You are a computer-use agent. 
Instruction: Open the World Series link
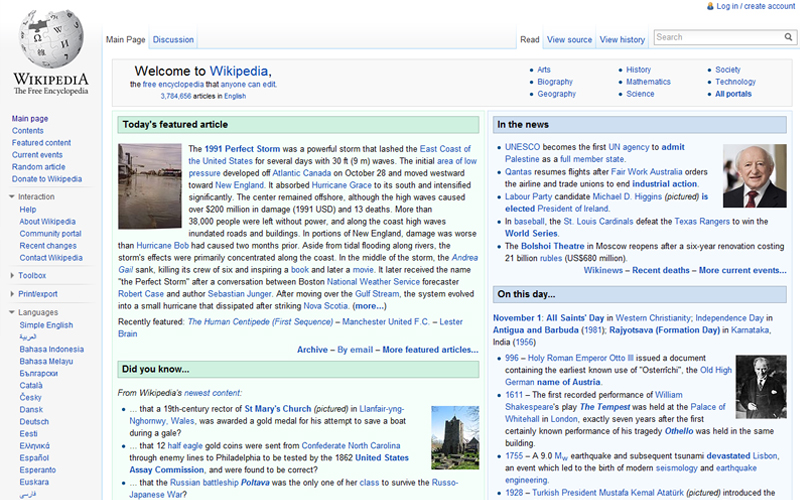click(531, 233)
